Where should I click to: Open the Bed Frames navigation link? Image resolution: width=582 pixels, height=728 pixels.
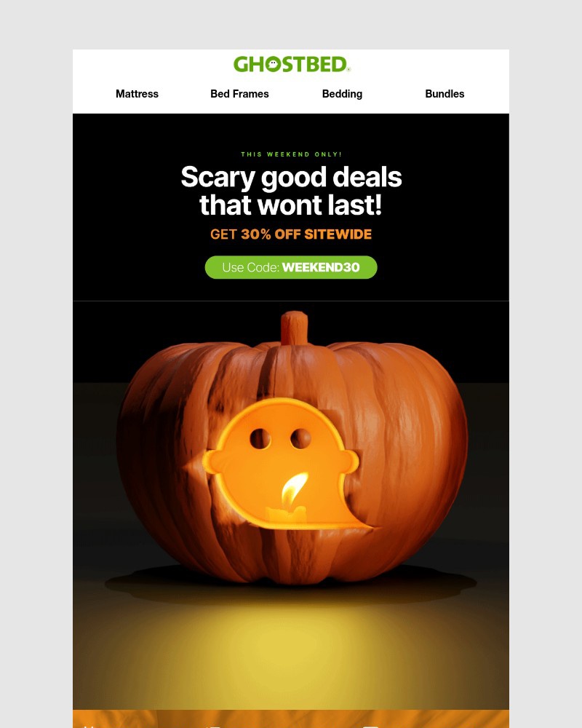tap(239, 94)
